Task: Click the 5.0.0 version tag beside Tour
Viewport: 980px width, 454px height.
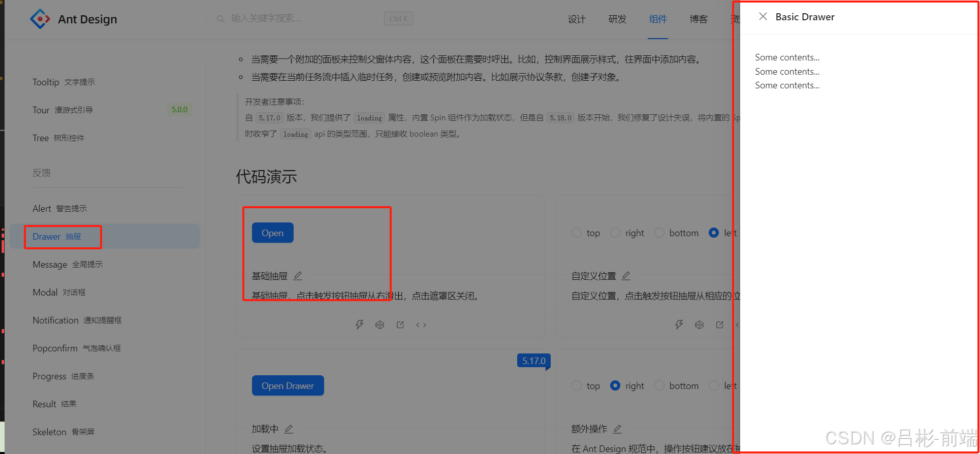Action: (179, 110)
